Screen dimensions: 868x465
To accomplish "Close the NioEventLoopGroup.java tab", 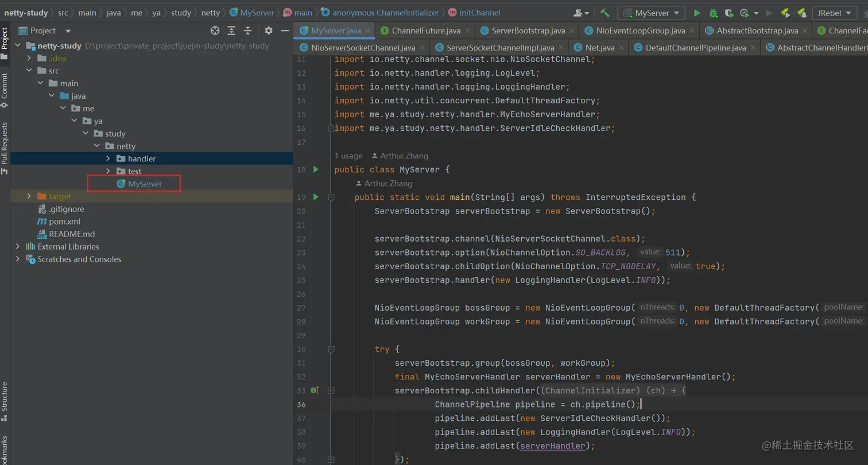I will (x=692, y=30).
